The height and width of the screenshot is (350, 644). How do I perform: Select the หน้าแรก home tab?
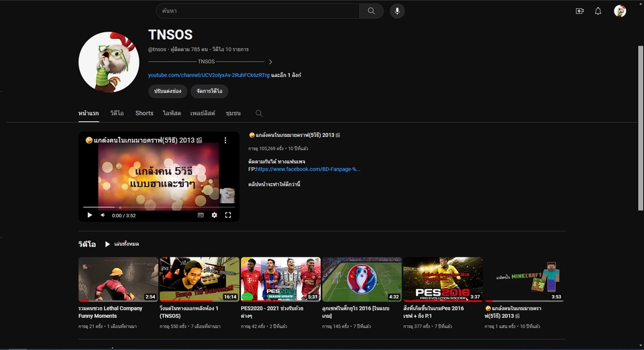tap(89, 113)
